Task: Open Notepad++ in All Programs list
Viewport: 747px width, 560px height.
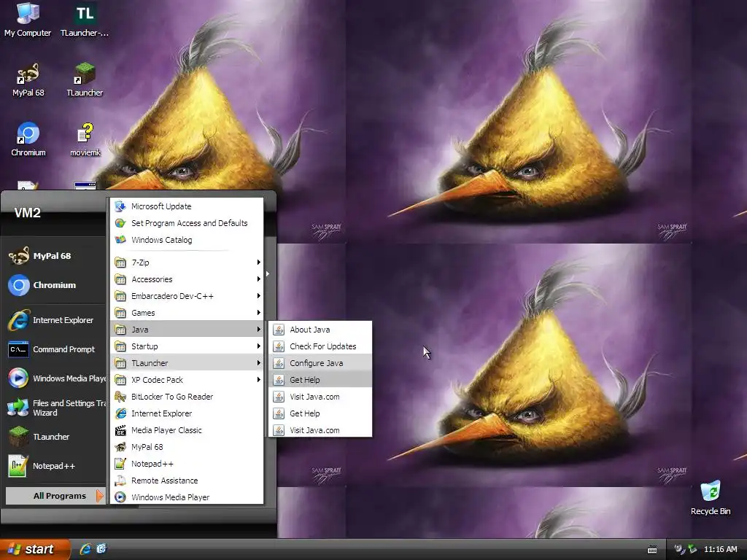Action: (187, 464)
